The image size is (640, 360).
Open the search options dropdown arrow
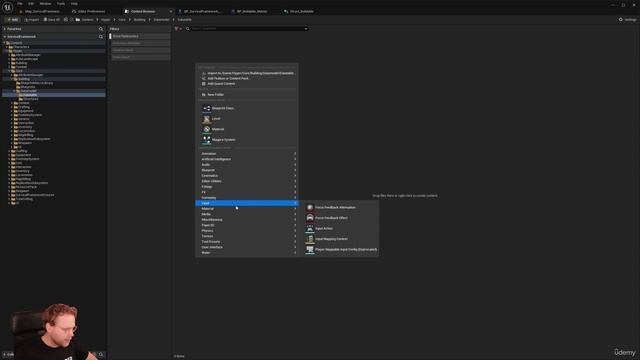pyautogui.click(x=306, y=29)
